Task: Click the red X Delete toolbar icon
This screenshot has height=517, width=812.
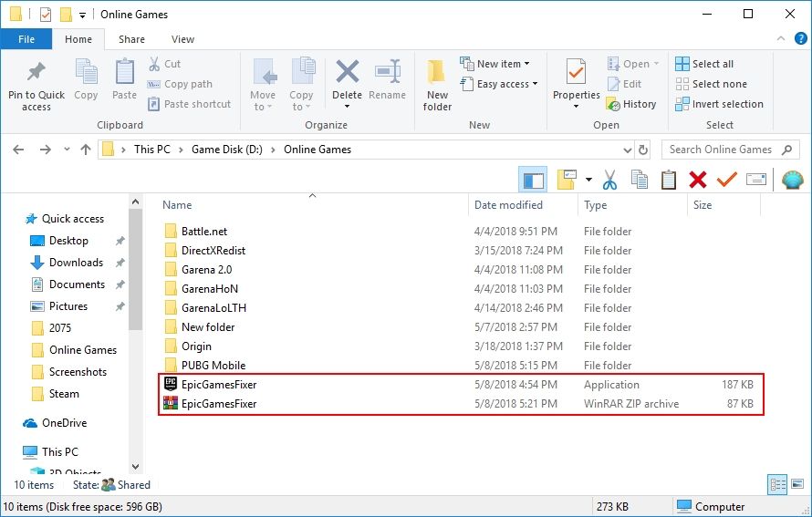Action: [x=698, y=180]
